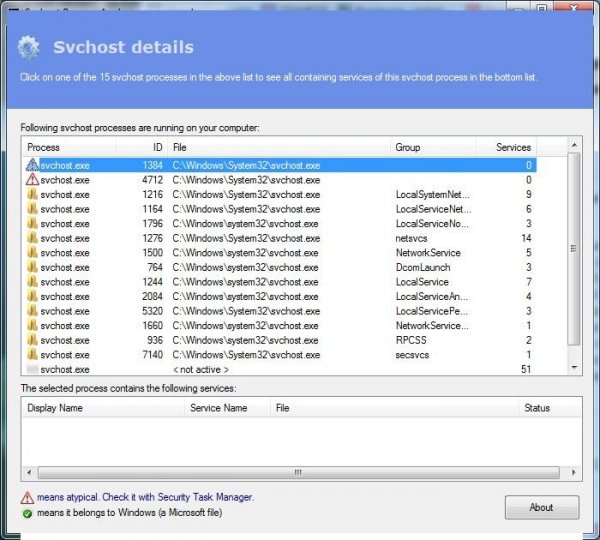The image size is (600, 540).
Task: Click the process list vertical scrollbar thumb
Action: click(574, 249)
